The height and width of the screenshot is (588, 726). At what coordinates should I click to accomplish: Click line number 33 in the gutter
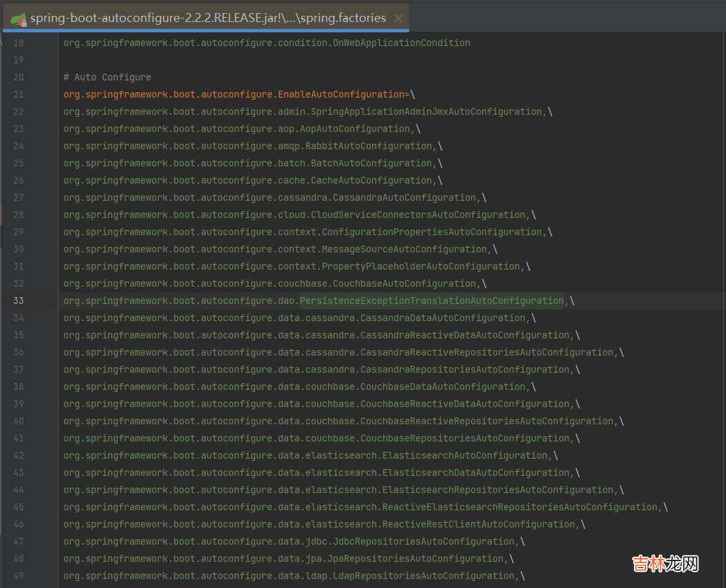18,301
